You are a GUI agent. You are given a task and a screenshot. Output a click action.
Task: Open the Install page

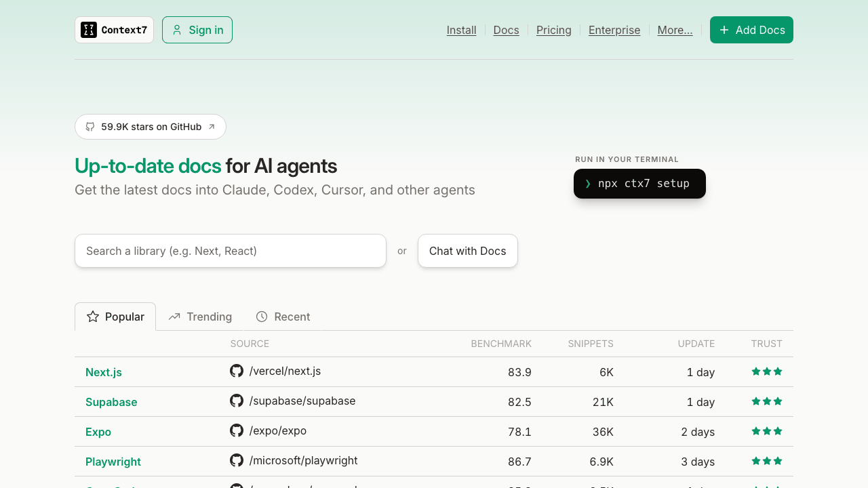point(461,30)
